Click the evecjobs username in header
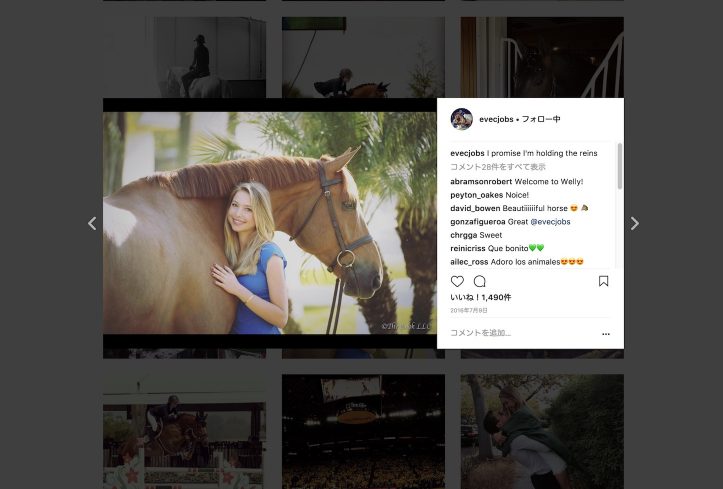 coord(496,120)
